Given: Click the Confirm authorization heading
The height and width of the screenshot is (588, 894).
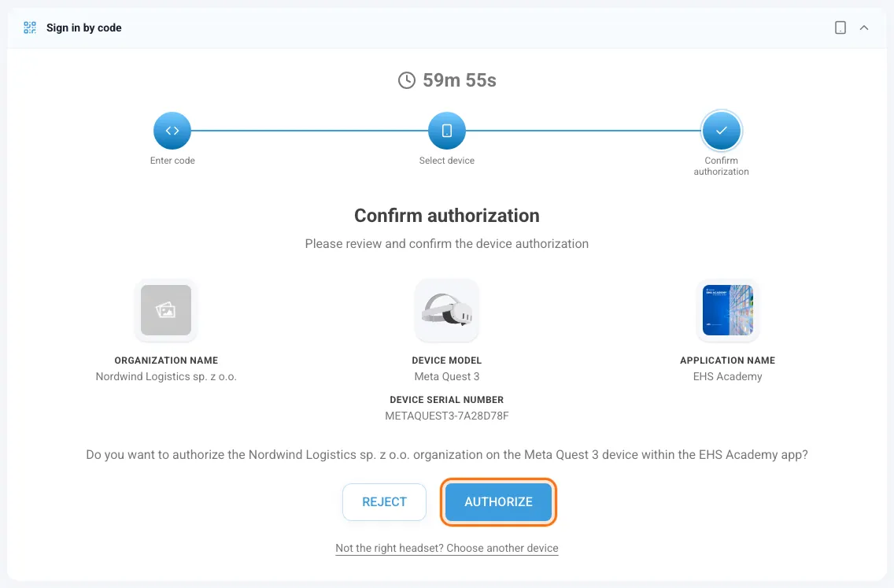Looking at the screenshot, I should pos(447,216).
